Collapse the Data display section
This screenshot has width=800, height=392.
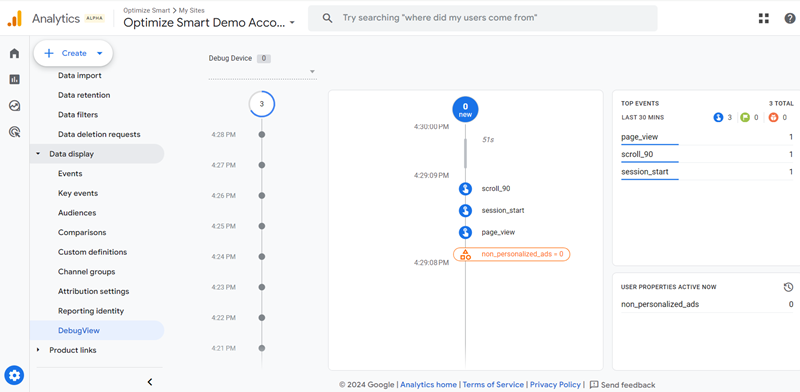point(38,154)
